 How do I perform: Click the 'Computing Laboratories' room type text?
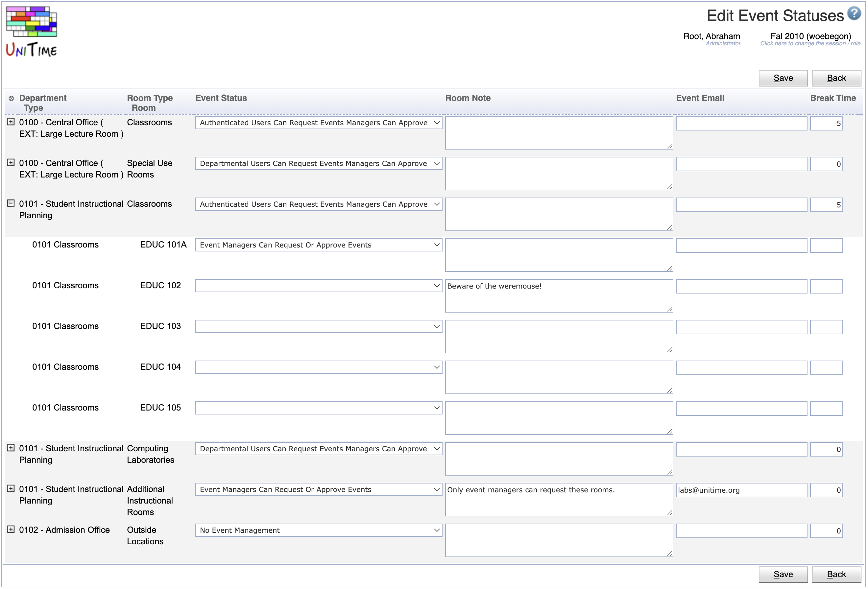151,454
